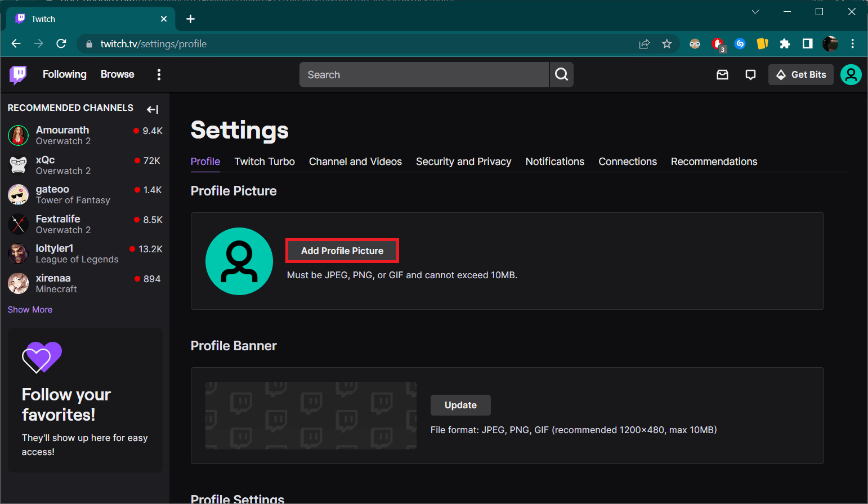
Task: Open the Security and Privacy tab
Action: [463, 162]
